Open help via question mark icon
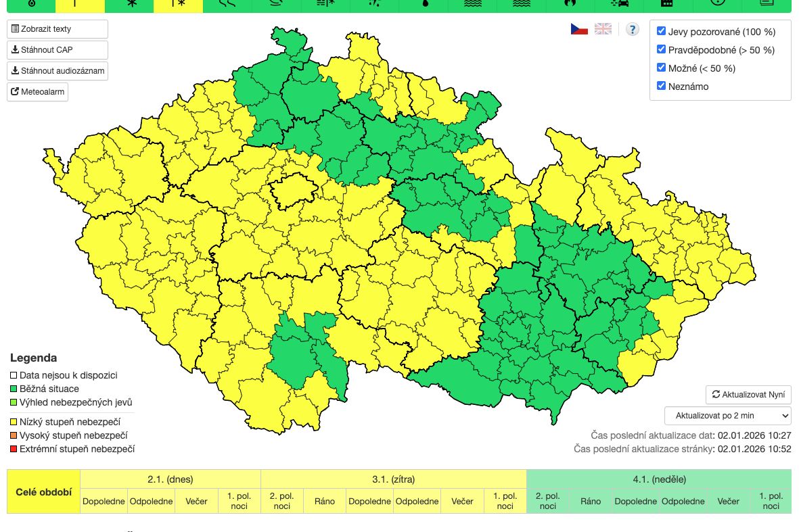 [632, 29]
